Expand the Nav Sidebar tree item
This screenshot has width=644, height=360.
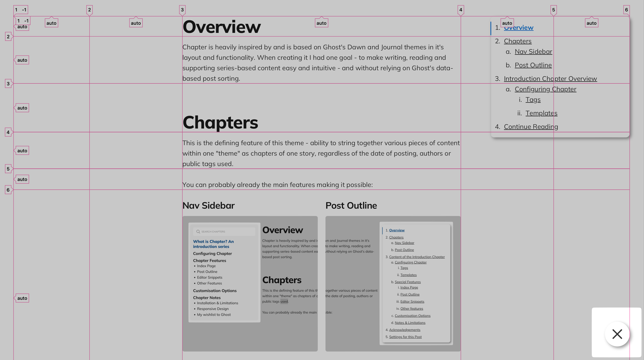click(x=533, y=51)
